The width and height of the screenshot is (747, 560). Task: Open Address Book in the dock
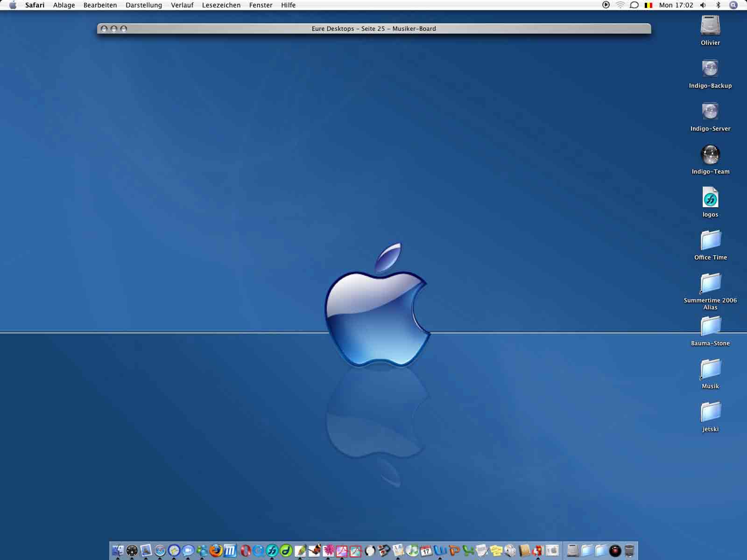point(524,551)
